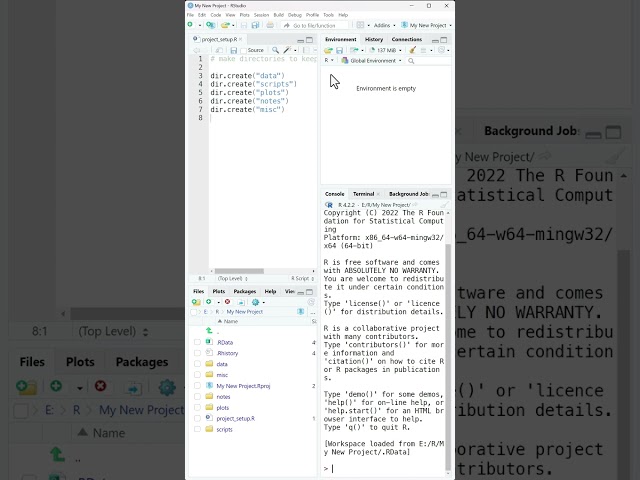
Task: Open the Addins dropdown
Action: tap(384, 25)
